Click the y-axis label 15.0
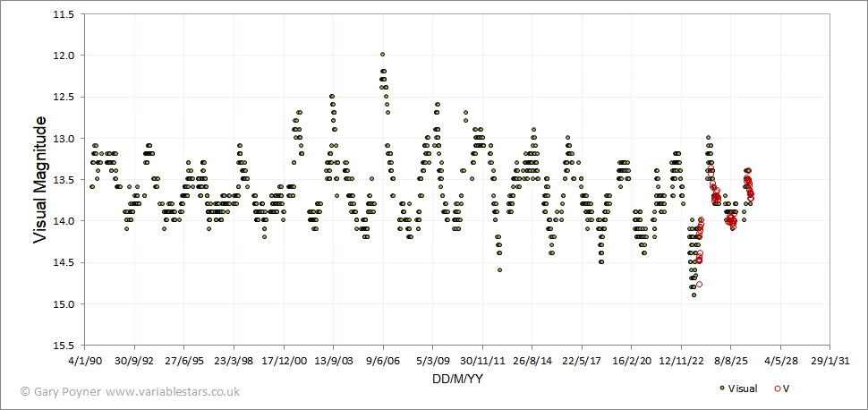This screenshot has height=410, width=868. click(64, 304)
